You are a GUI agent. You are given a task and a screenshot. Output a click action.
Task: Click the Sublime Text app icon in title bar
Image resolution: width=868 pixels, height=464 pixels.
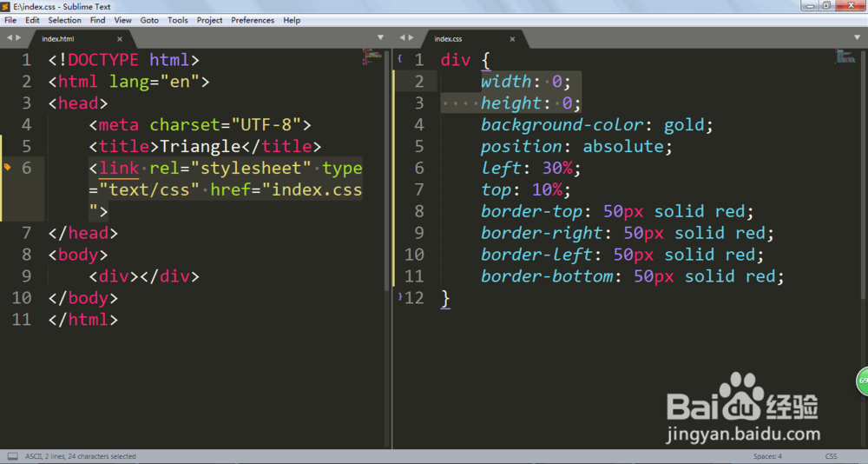tap(5, 6)
